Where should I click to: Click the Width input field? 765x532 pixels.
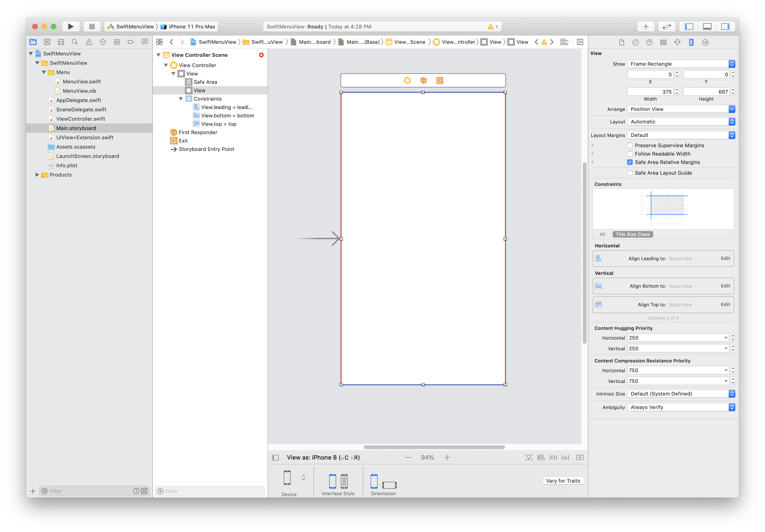(x=650, y=92)
